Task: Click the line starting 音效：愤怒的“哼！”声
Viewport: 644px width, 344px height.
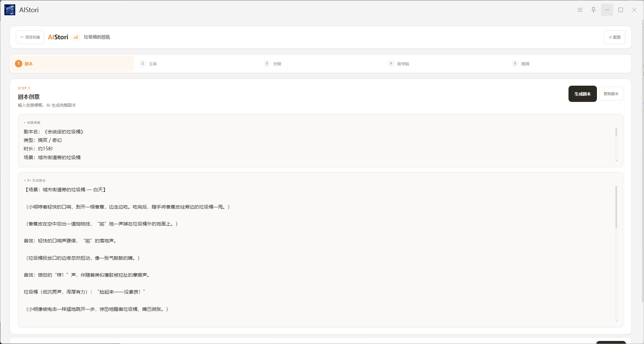Action: (88, 275)
